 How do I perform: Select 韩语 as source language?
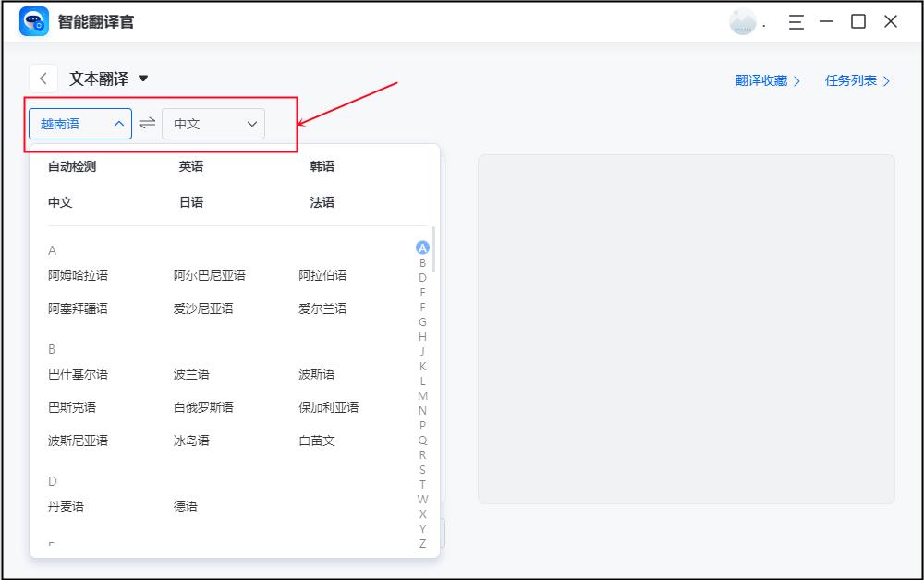coord(322,167)
